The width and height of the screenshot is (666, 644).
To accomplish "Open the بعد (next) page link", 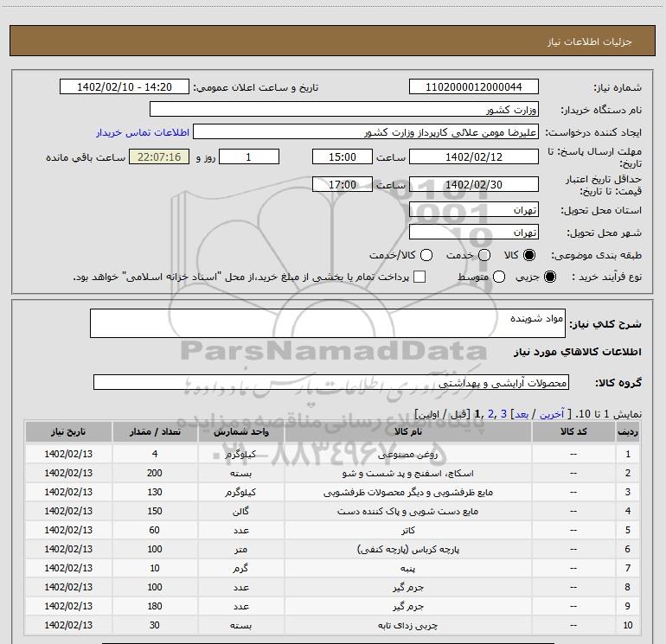I will pos(522,414).
